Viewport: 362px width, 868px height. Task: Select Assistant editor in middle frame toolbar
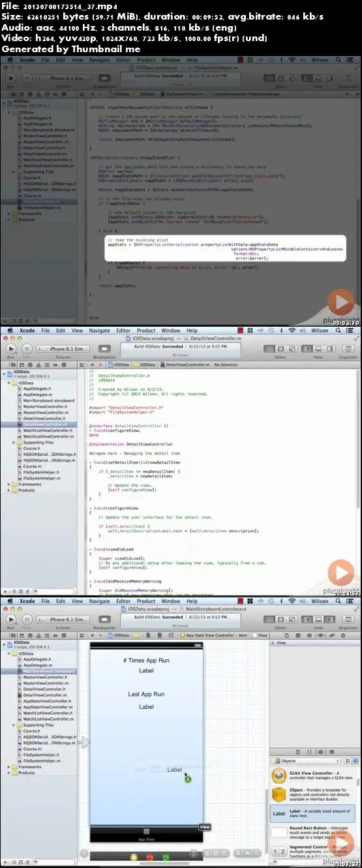pyautogui.click(x=282, y=349)
